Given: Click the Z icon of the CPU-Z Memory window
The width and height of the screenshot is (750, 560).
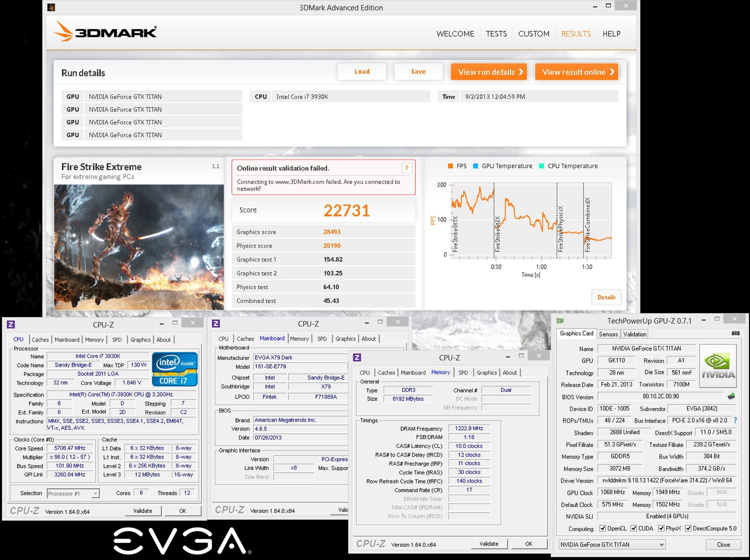Looking at the screenshot, I should tap(357, 357).
